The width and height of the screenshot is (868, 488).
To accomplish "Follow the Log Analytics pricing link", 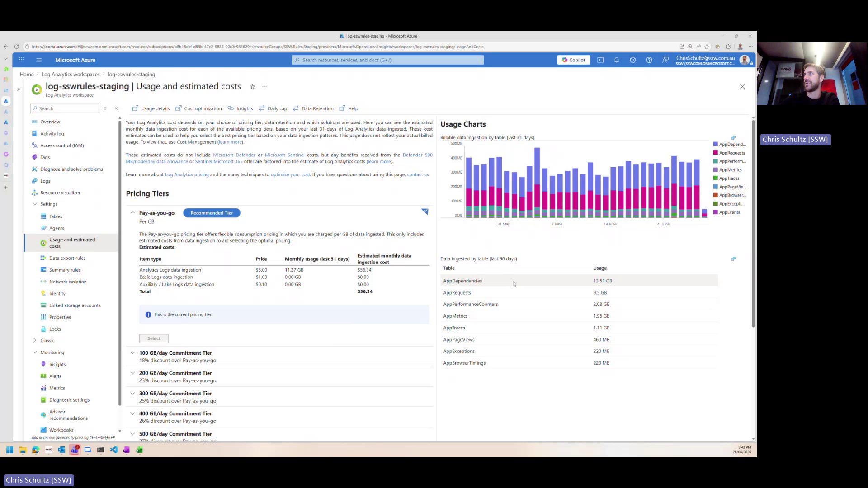I will click(x=187, y=174).
